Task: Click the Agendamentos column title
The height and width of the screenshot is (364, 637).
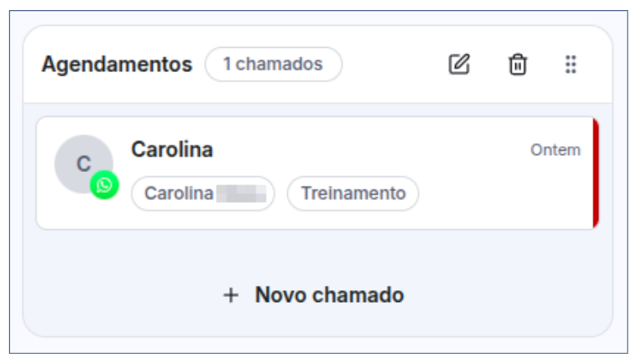Action: (x=117, y=64)
